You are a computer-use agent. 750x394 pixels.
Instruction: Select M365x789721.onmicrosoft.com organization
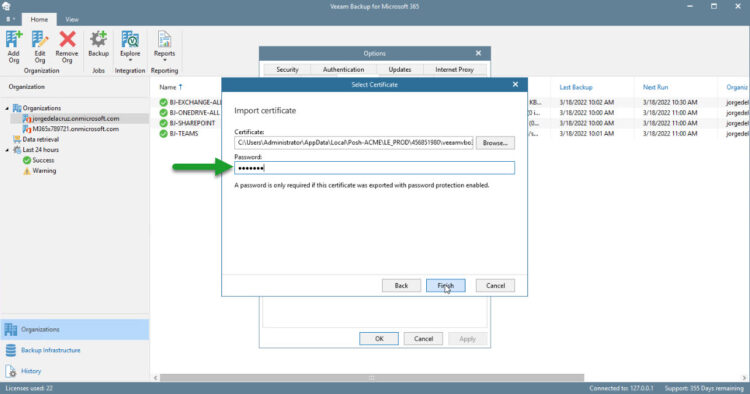(x=76, y=129)
